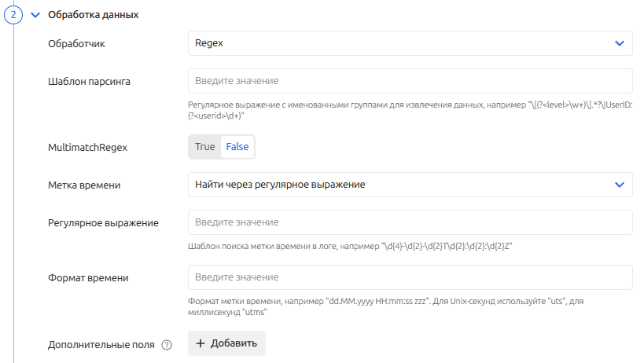This screenshot has width=644, height=363.
Task: Collapse the "Обработка данных" section chevron
Action: pyautogui.click(x=35, y=15)
